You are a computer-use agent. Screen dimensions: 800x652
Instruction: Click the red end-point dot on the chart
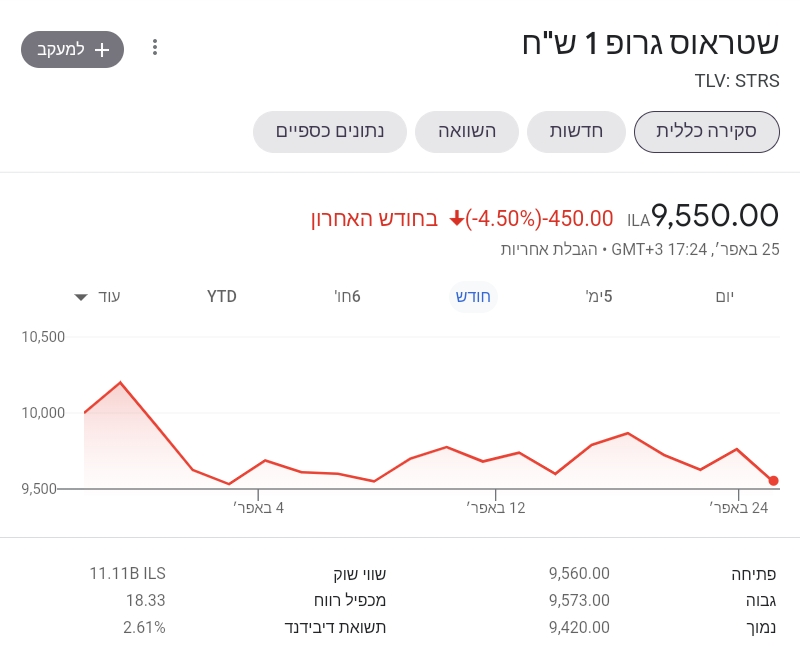774,481
